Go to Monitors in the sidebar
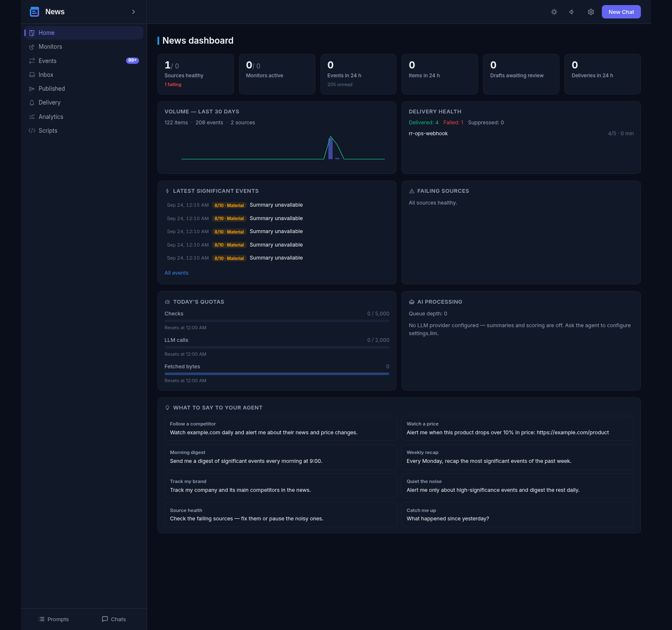 click(x=84, y=47)
